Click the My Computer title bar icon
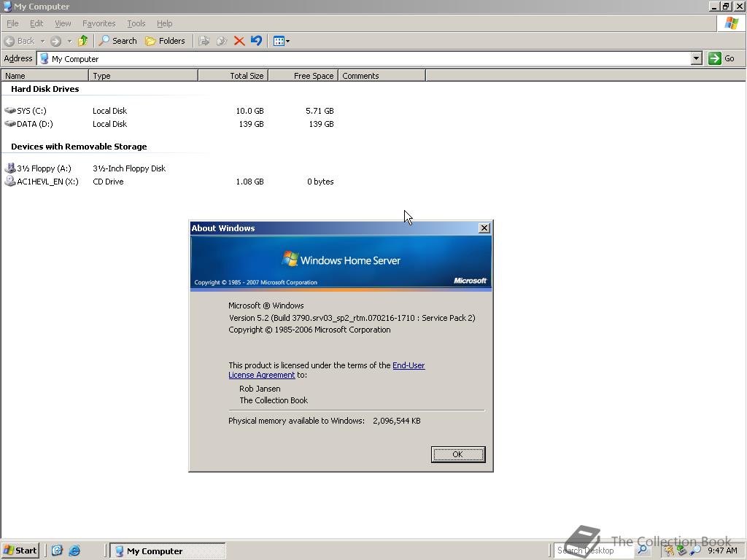Image resolution: width=747 pixels, height=560 pixels. pyautogui.click(x=7, y=6)
